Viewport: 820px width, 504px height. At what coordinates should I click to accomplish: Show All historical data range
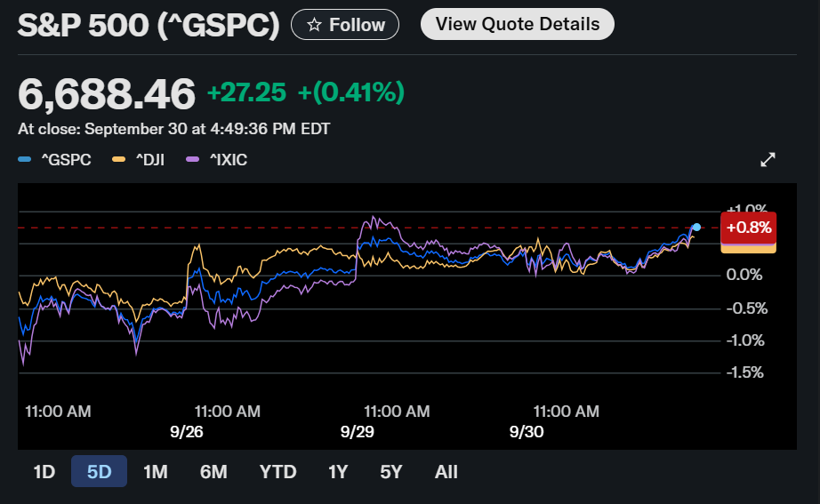click(446, 472)
